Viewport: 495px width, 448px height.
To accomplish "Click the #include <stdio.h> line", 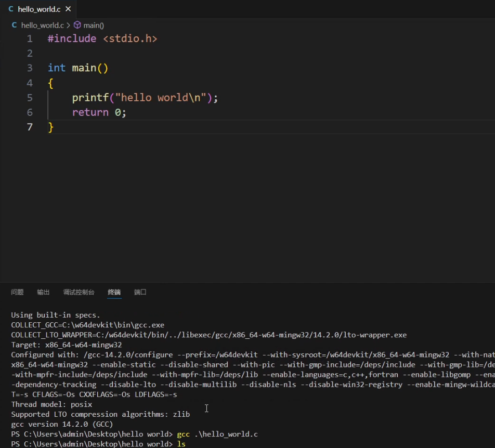I will pos(102,38).
